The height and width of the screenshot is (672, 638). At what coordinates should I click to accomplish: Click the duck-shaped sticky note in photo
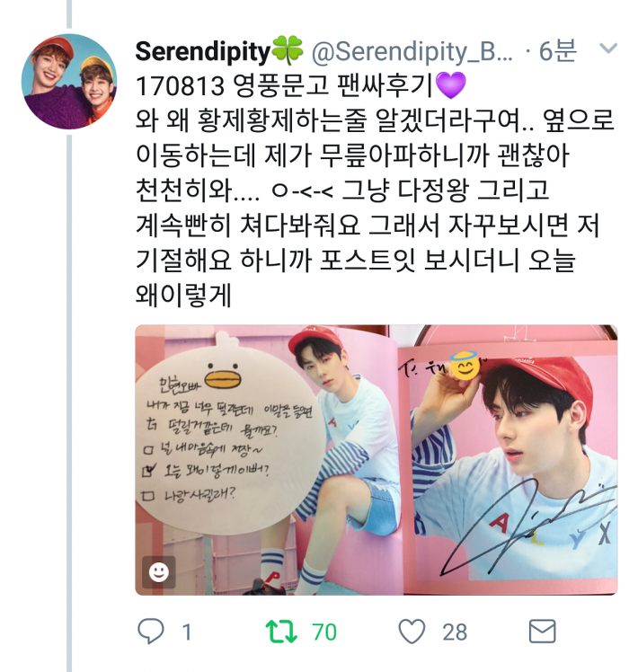(228, 431)
